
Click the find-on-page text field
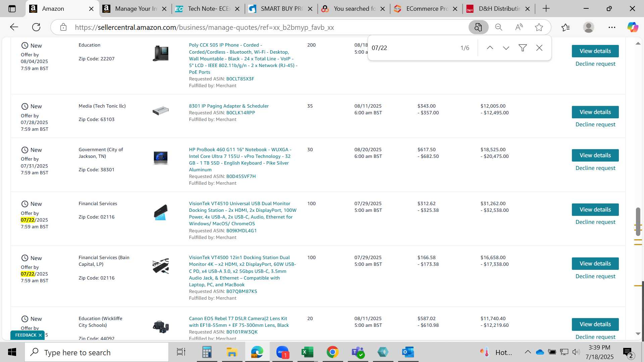pyautogui.click(x=413, y=48)
